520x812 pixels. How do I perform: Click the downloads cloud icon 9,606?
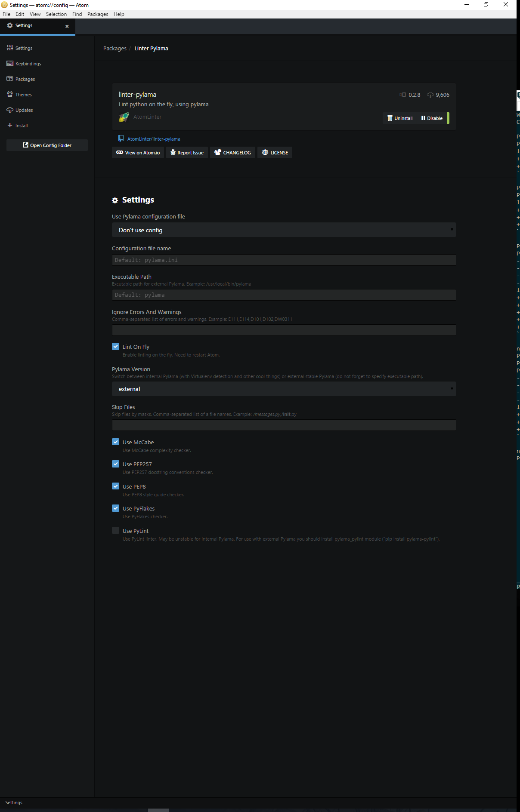(430, 95)
